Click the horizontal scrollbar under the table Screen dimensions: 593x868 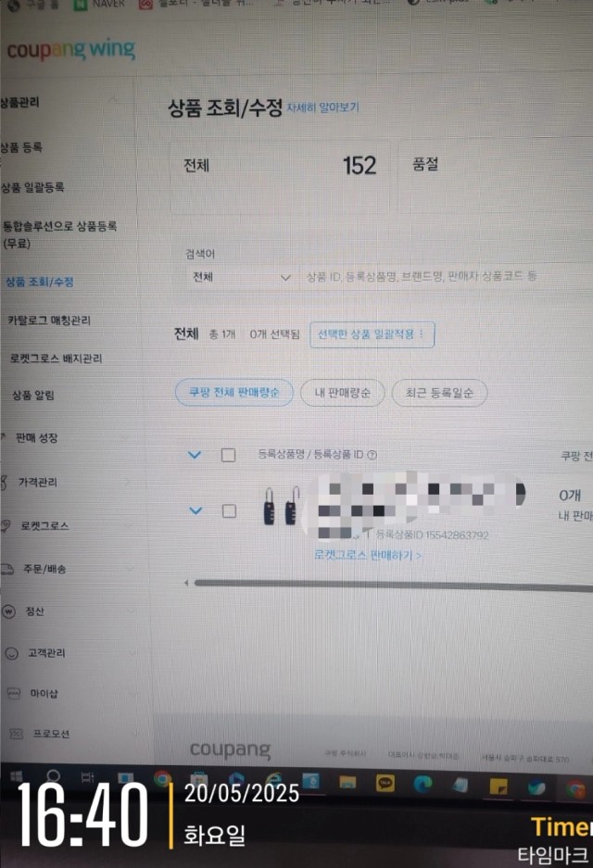tap(393, 585)
